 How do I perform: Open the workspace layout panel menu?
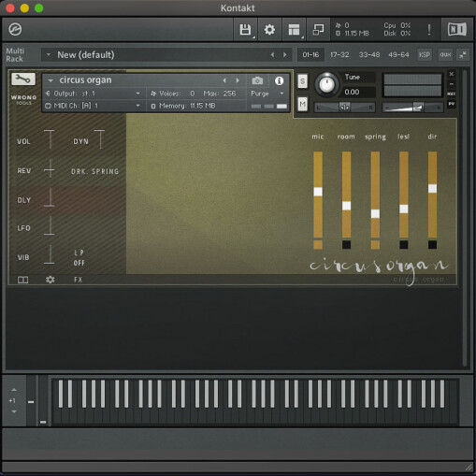pyautogui.click(x=294, y=30)
